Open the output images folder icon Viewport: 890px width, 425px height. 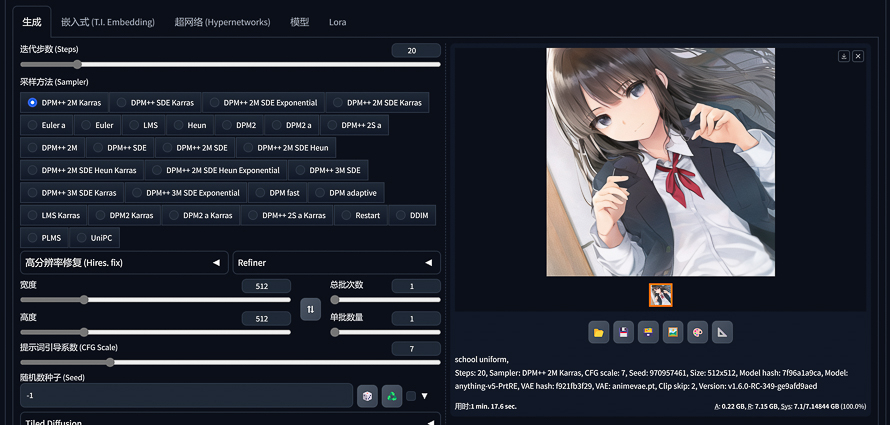(598, 333)
